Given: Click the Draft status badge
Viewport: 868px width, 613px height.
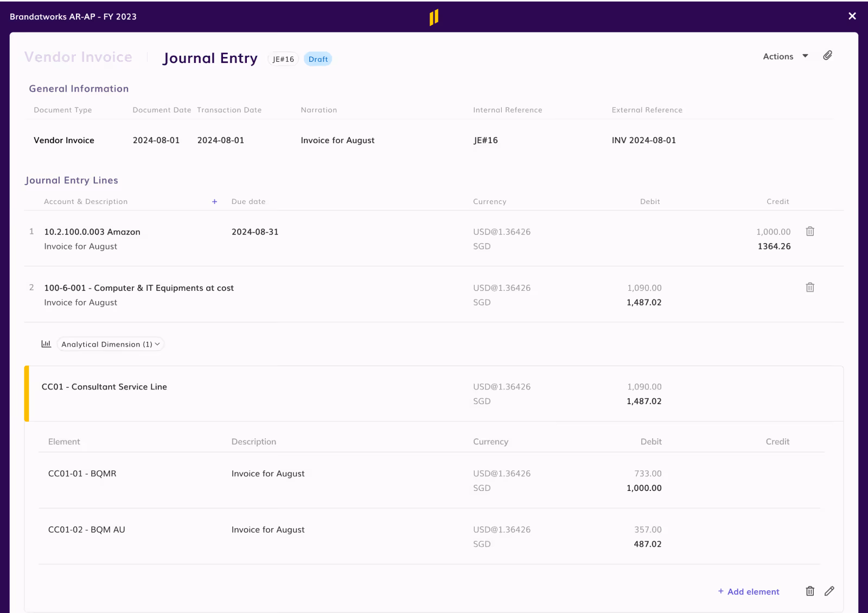Looking at the screenshot, I should 318,59.
